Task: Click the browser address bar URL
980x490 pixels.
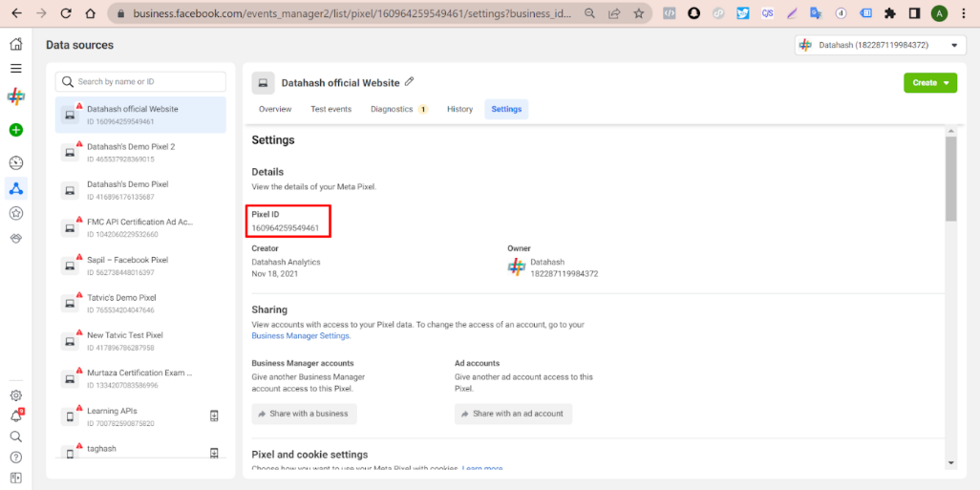Action: pos(352,13)
